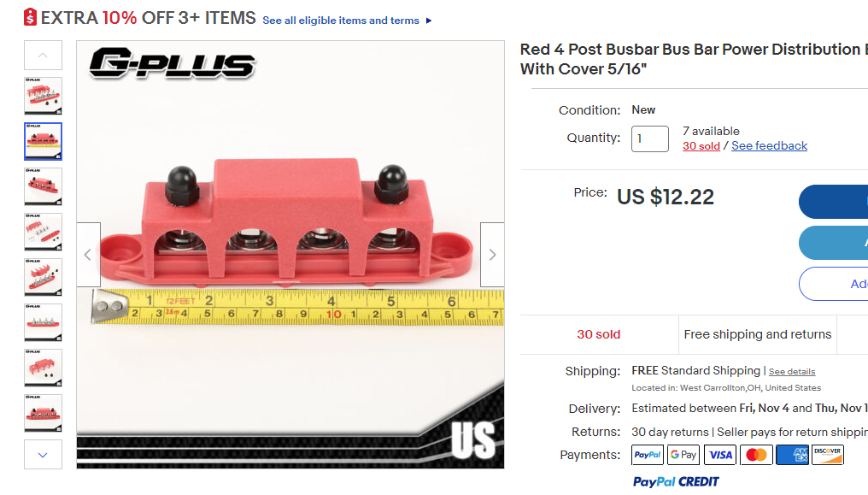Viewport: 868px width, 495px height.
Task: Click the PayPal Credit logo
Action: pos(676,481)
